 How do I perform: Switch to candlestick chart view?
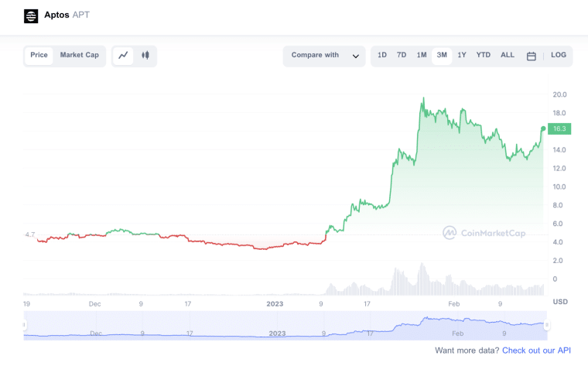tap(145, 56)
